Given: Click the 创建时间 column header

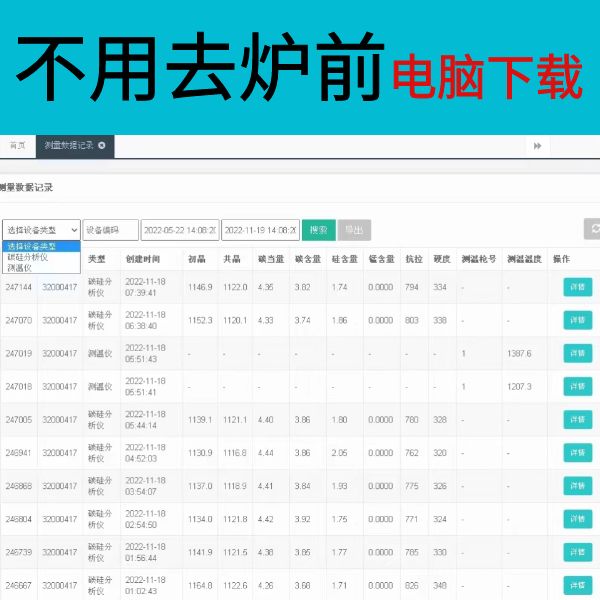Looking at the screenshot, I should pos(143,259).
